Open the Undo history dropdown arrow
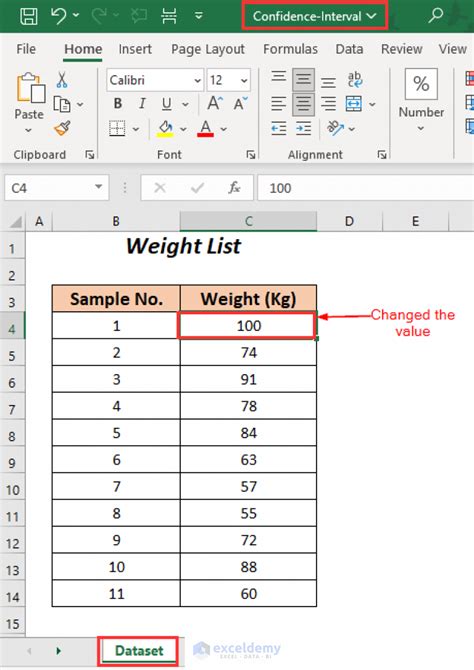 tap(76, 15)
